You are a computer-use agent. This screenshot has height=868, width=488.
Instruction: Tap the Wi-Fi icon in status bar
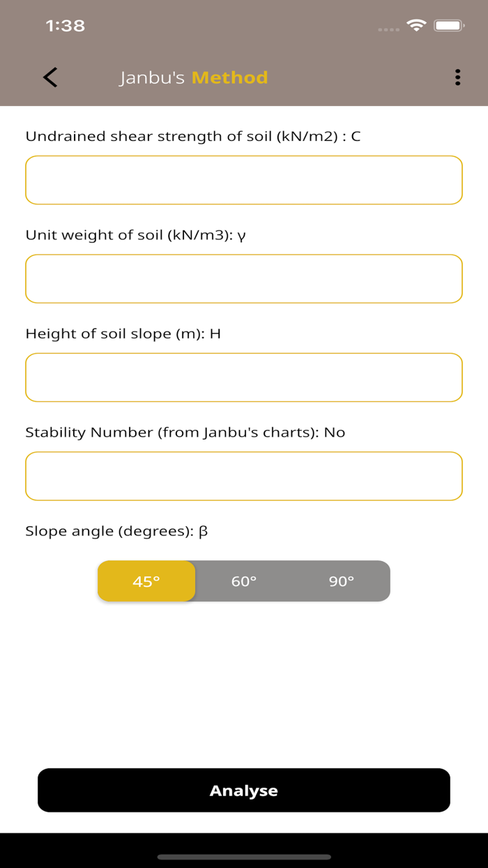coord(416,24)
